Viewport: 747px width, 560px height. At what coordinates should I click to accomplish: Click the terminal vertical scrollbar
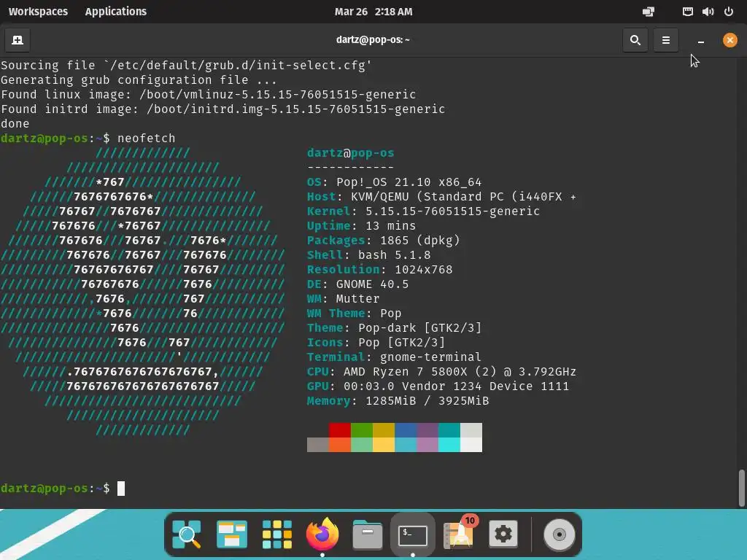coord(742,488)
